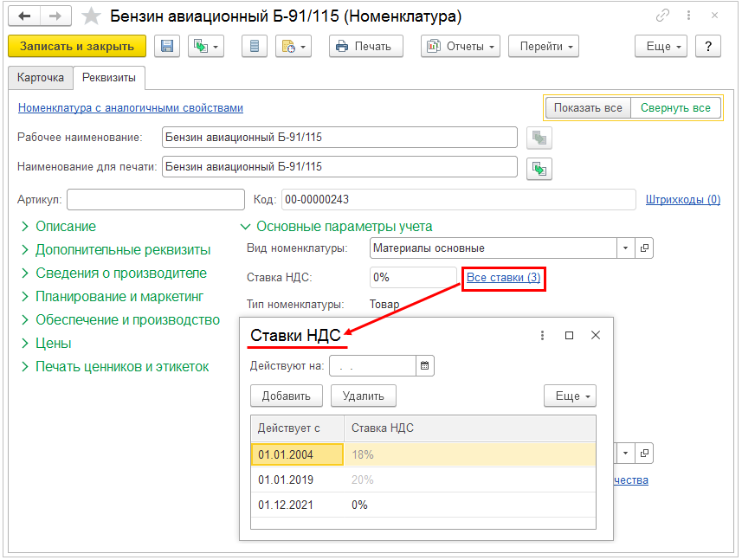This screenshot has width=742, height=560.
Task: Select the 0% cell in rates table
Action: coord(470,505)
